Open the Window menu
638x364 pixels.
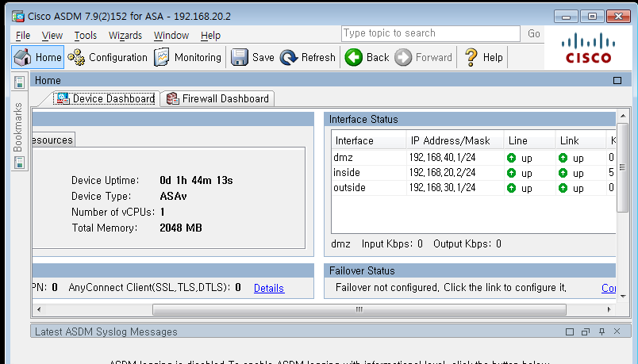click(171, 36)
